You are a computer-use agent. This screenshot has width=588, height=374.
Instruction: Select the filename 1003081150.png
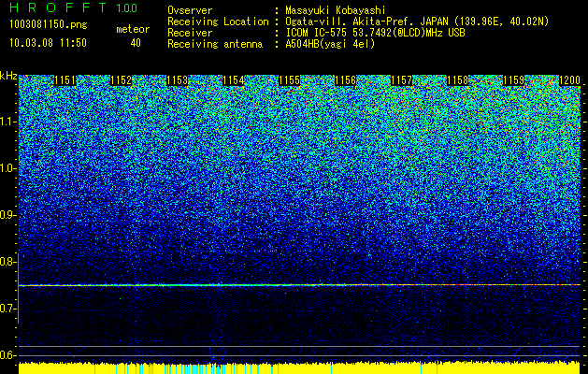tap(49, 25)
